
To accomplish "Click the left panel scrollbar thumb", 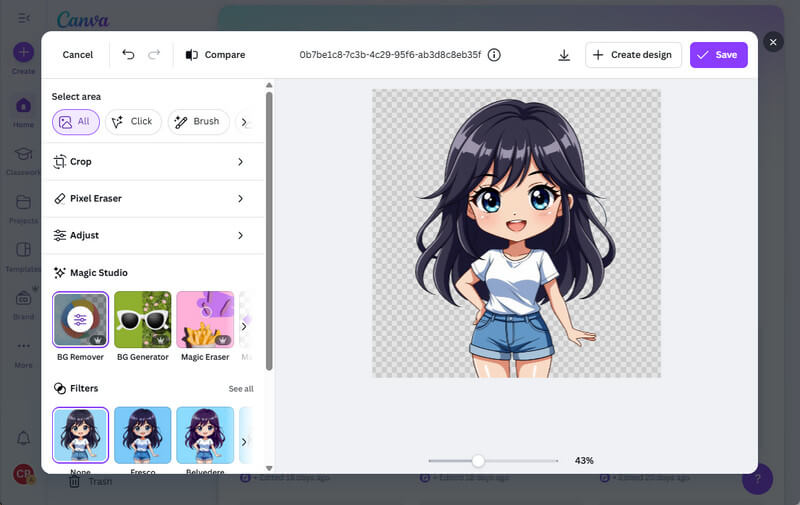I will tap(269, 231).
